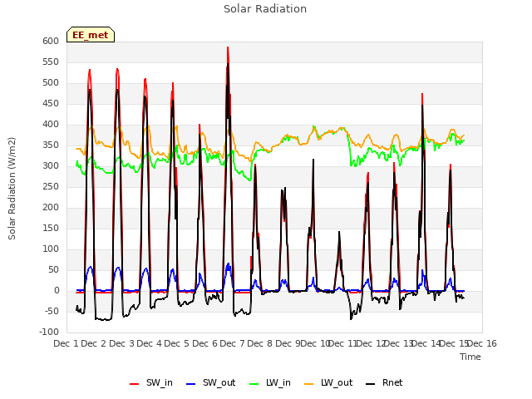This screenshot has width=532, height=399.
Task: Click the Dec 3 x-axis tick label
Action: click(121, 343)
